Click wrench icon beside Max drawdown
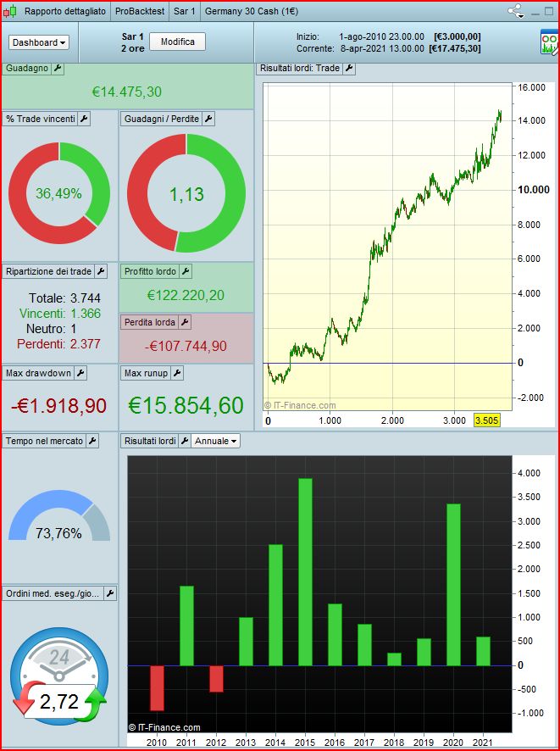The image size is (560, 751). click(x=80, y=373)
